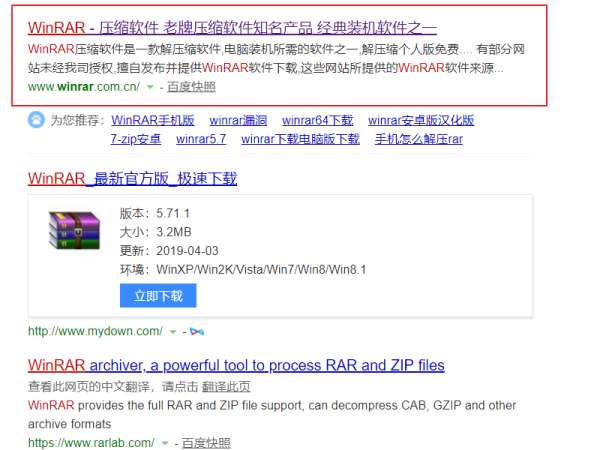Click the www.winrar.com.cn URL text
The width and height of the screenshot is (600, 450).
[84, 87]
